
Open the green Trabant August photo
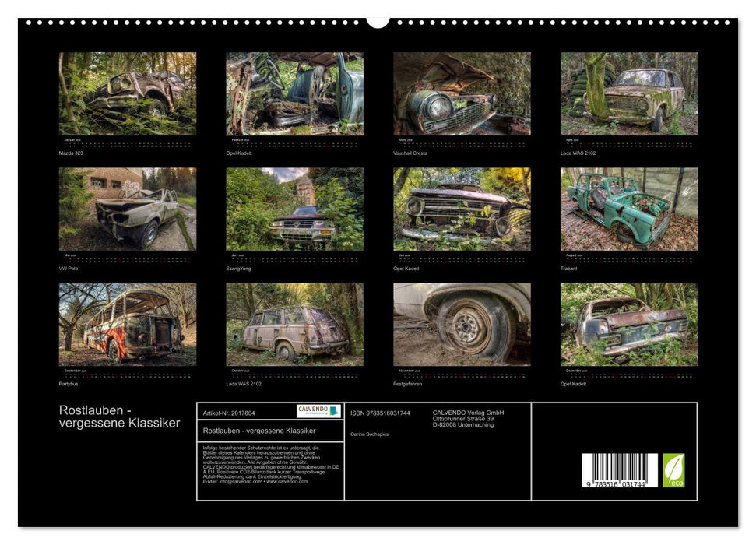[x=629, y=209]
